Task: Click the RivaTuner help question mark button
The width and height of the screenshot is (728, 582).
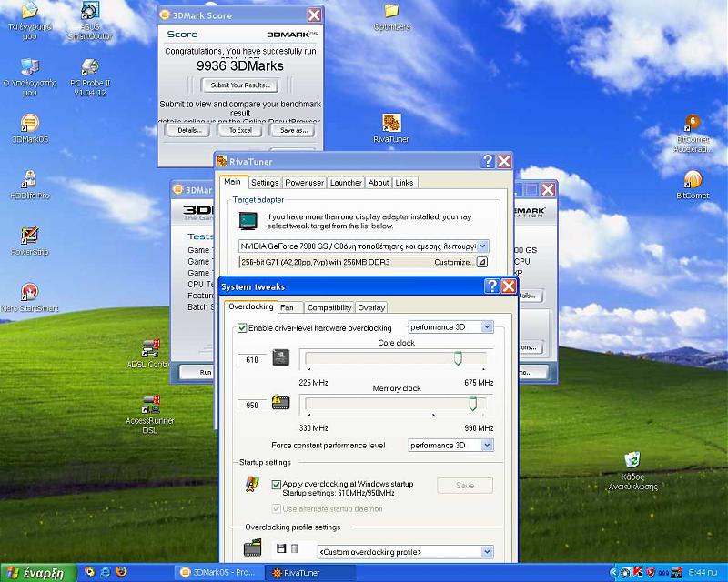Action: [x=488, y=161]
